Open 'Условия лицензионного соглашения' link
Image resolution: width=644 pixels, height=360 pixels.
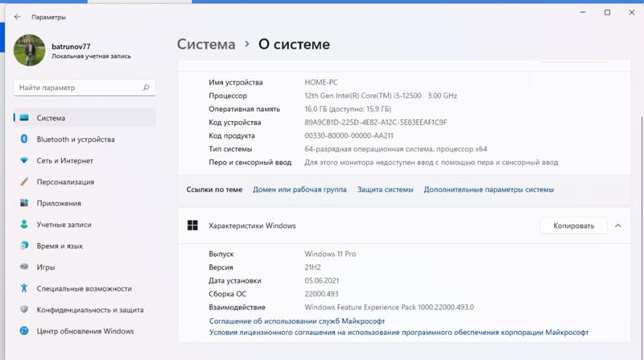398,332
